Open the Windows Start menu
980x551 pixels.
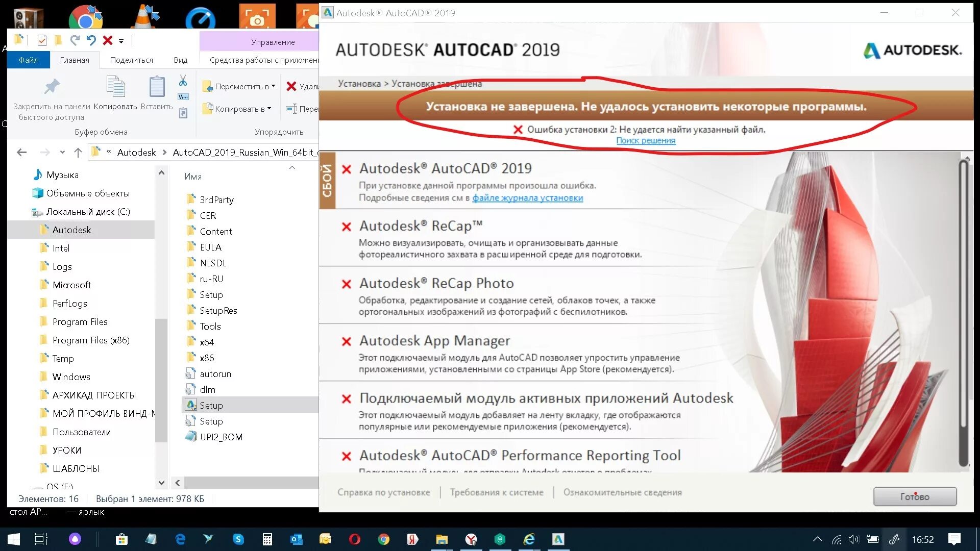(14, 539)
